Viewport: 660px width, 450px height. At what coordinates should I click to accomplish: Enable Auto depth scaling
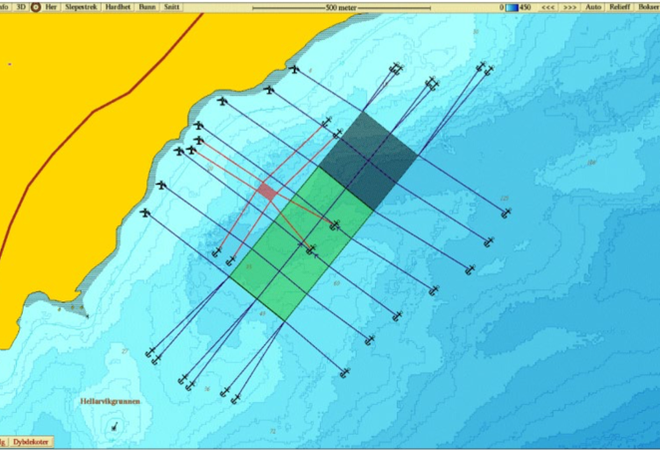click(593, 6)
